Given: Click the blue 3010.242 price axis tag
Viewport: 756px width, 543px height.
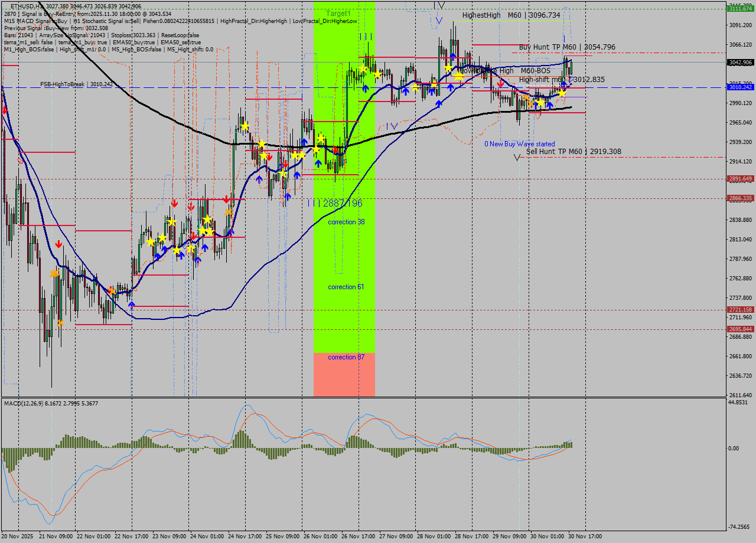Looking at the screenshot, I should tap(740, 87).
